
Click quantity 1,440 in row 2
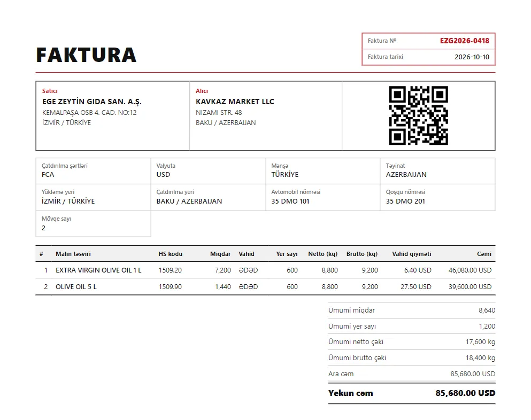pyautogui.click(x=223, y=286)
